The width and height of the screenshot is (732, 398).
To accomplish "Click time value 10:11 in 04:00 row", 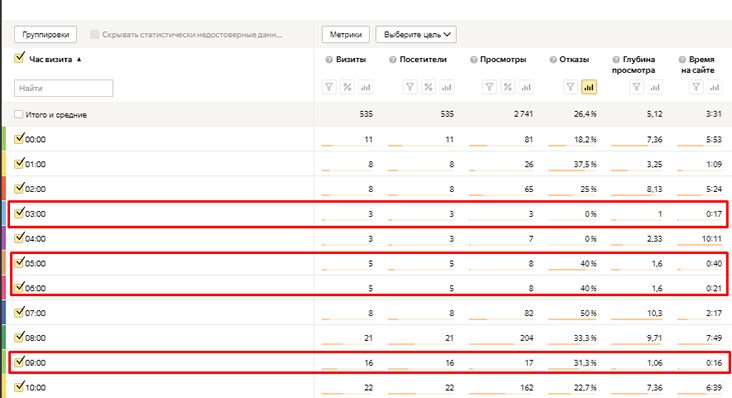I will tap(711, 239).
